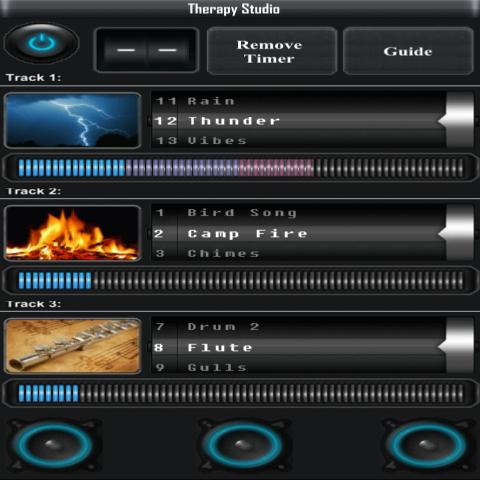
Task: Toggle the middle speaker icon
Action: [243, 445]
